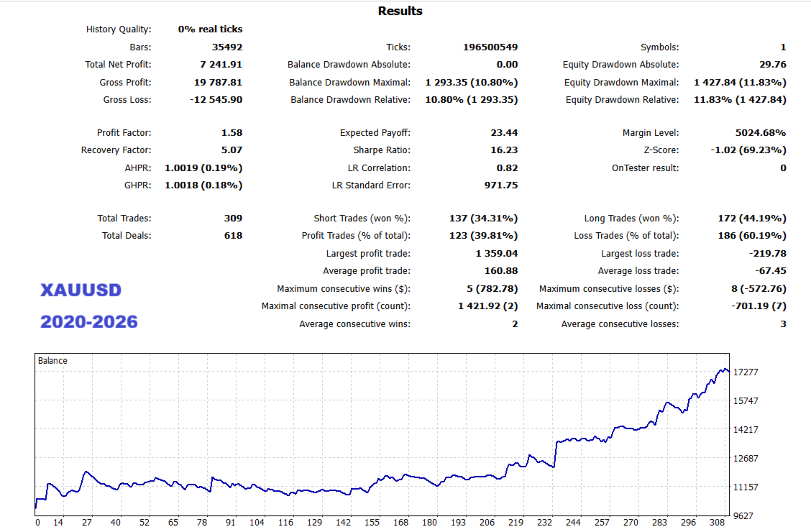Click Average loss trade value -67.45
811x532 pixels.
pos(771,271)
